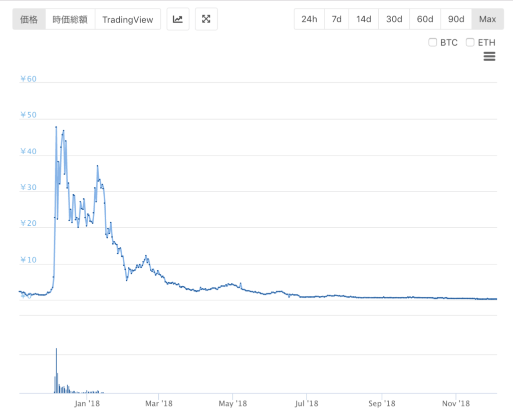513x420 pixels.
Task: Switch to the 価格 tab
Action: [x=29, y=19]
